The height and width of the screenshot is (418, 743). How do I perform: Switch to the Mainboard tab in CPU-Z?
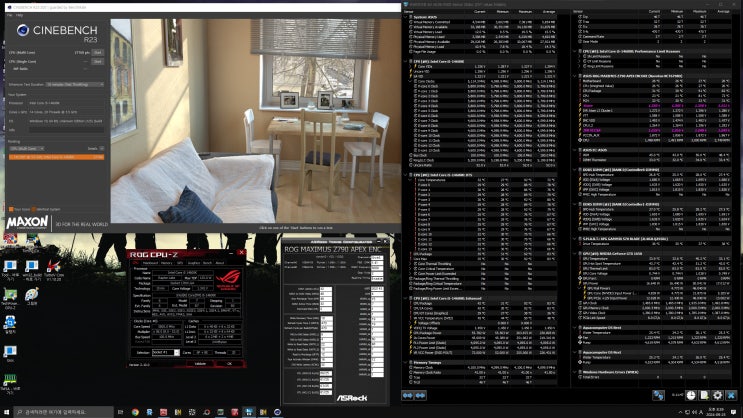[151, 263]
